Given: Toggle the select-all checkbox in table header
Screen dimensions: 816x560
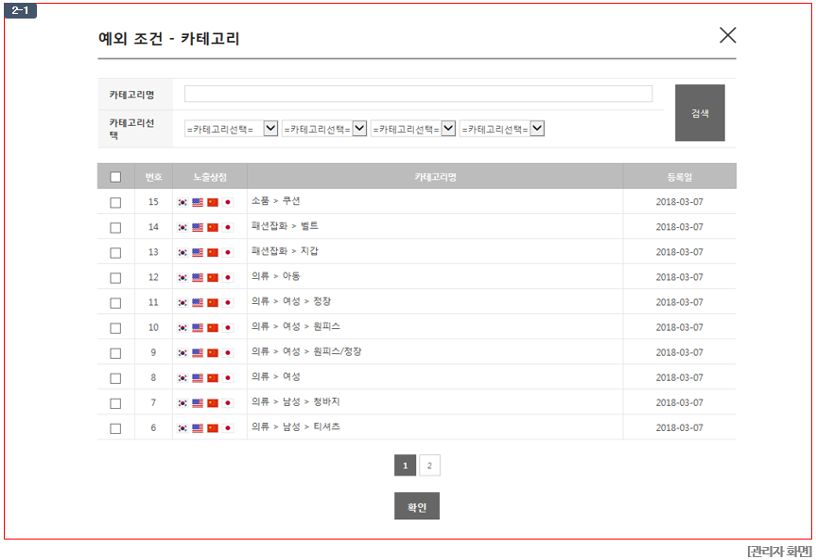Looking at the screenshot, I should point(115,177).
